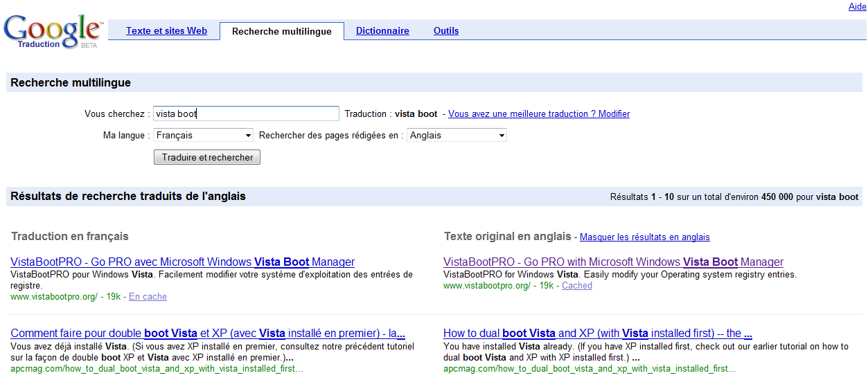Open the Texte et sites Web tab

point(166,31)
